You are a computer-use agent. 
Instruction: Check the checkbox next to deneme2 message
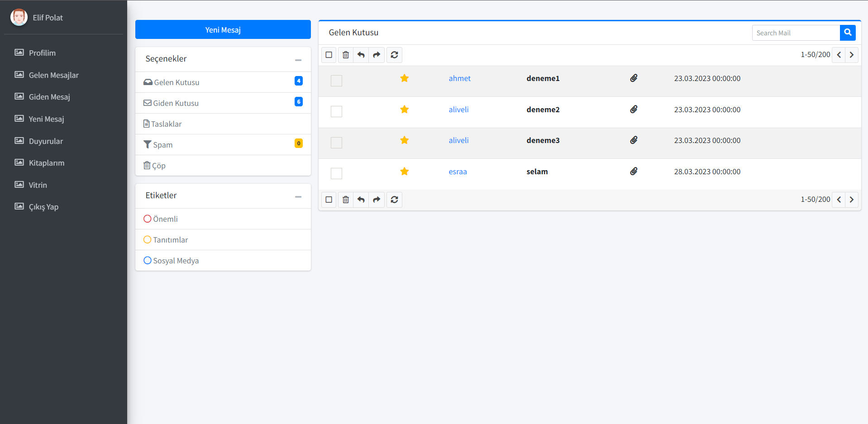(x=336, y=112)
